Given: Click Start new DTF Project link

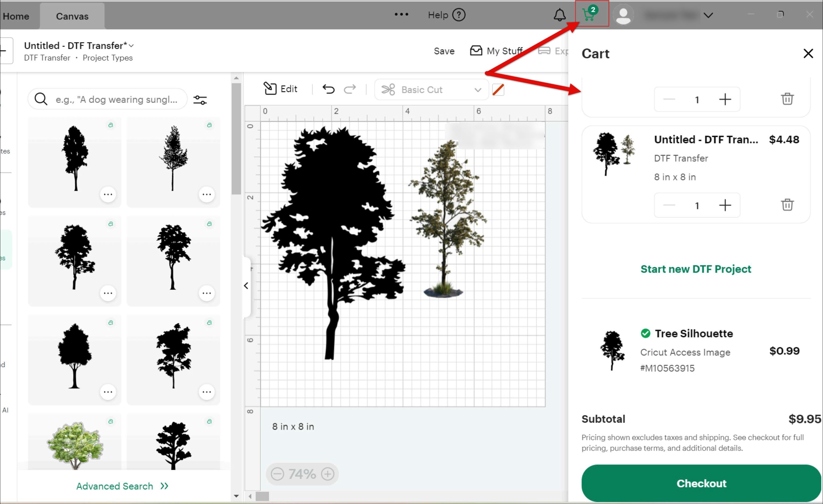Looking at the screenshot, I should (695, 269).
